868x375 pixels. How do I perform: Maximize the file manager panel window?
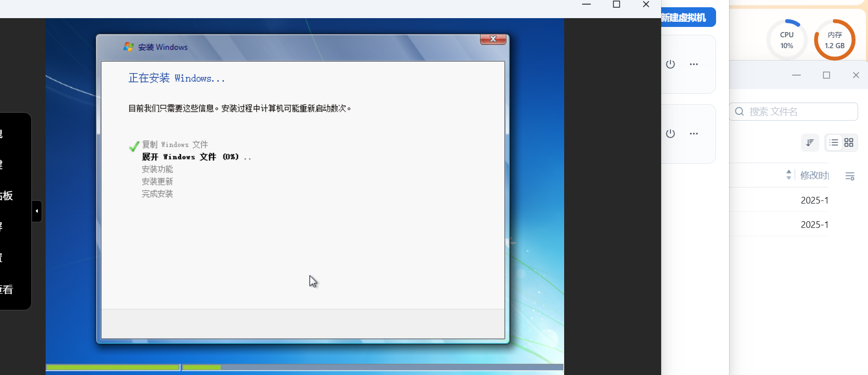[x=827, y=75]
